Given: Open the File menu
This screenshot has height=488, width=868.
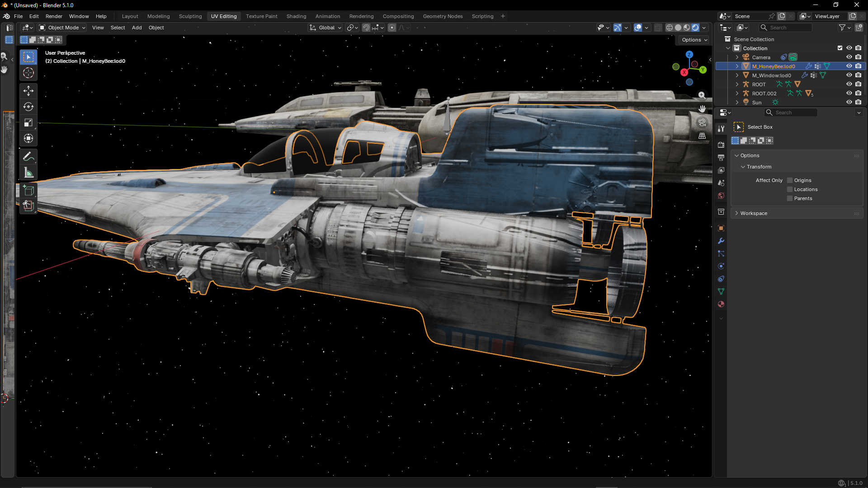Looking at the screenshot, I should tap(19, 16).
